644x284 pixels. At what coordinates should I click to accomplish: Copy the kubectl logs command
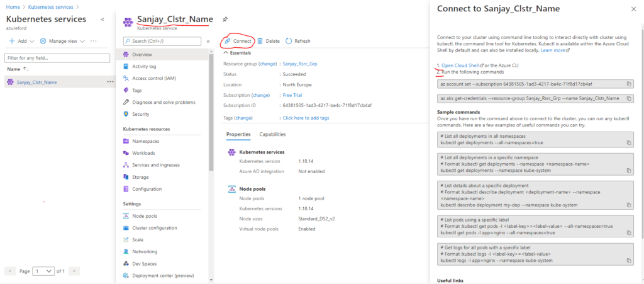628,261
